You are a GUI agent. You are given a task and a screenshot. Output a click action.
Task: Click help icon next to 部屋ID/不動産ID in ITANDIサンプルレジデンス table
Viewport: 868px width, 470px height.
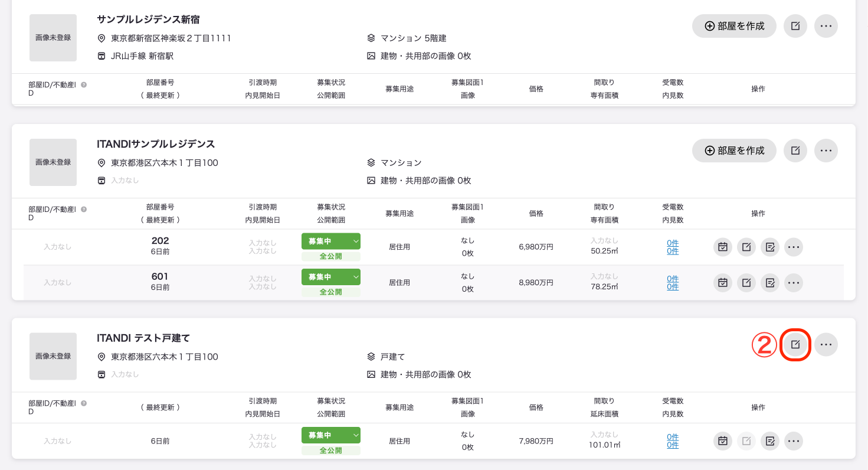click(84, 209)
